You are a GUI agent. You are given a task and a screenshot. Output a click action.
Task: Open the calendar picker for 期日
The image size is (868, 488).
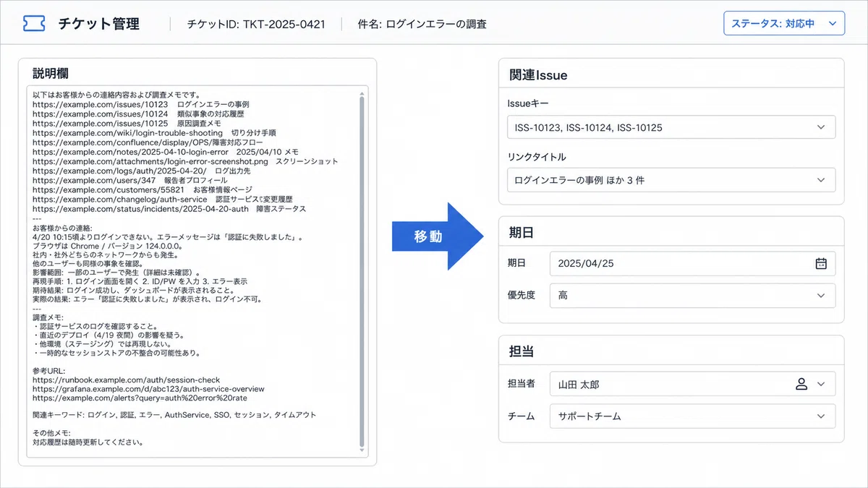click(x=821, y=264)
